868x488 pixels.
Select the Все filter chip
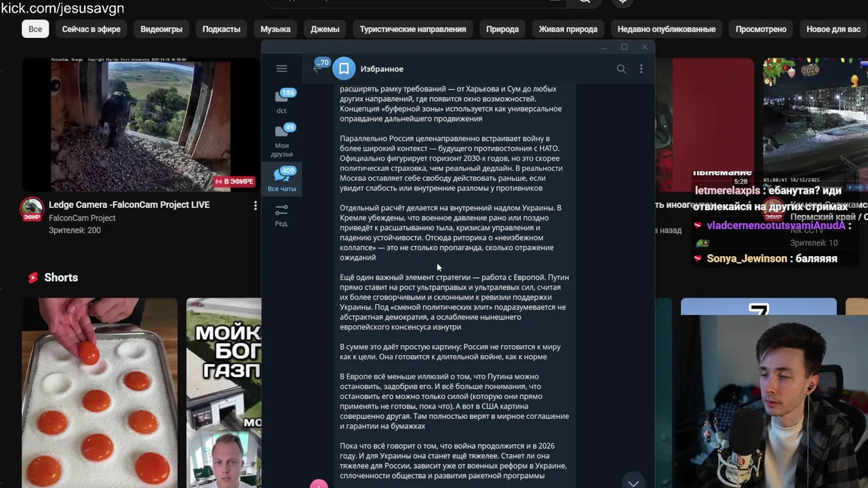point(35,29)
